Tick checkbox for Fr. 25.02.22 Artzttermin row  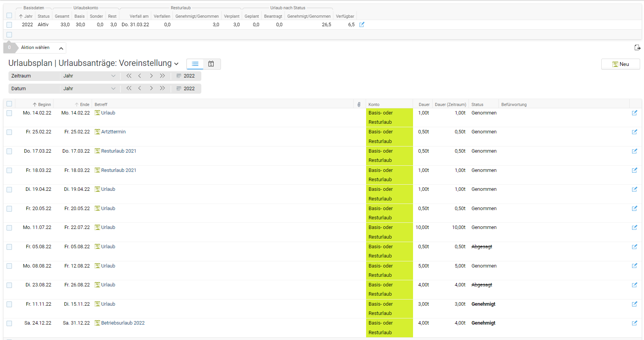tap(9, 132)
